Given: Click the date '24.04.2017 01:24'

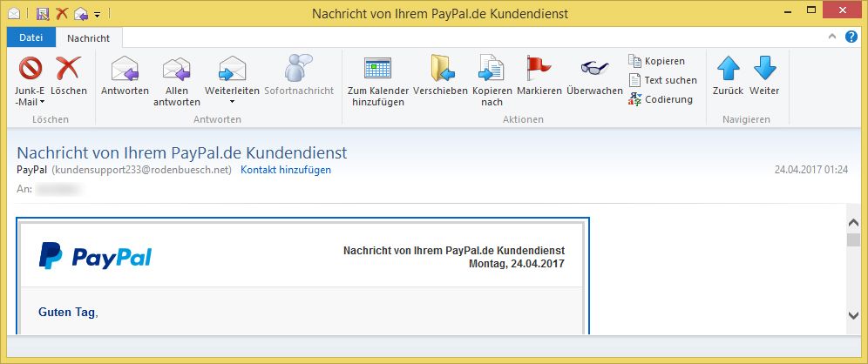Looking at the screenshot, I should point(811,170).
